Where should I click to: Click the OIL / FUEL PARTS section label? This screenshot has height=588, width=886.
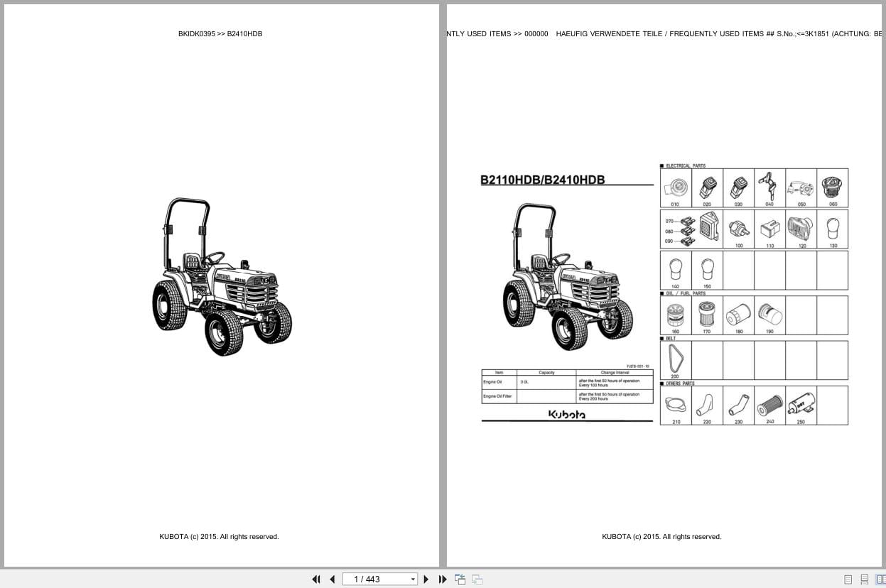point(686,293)
